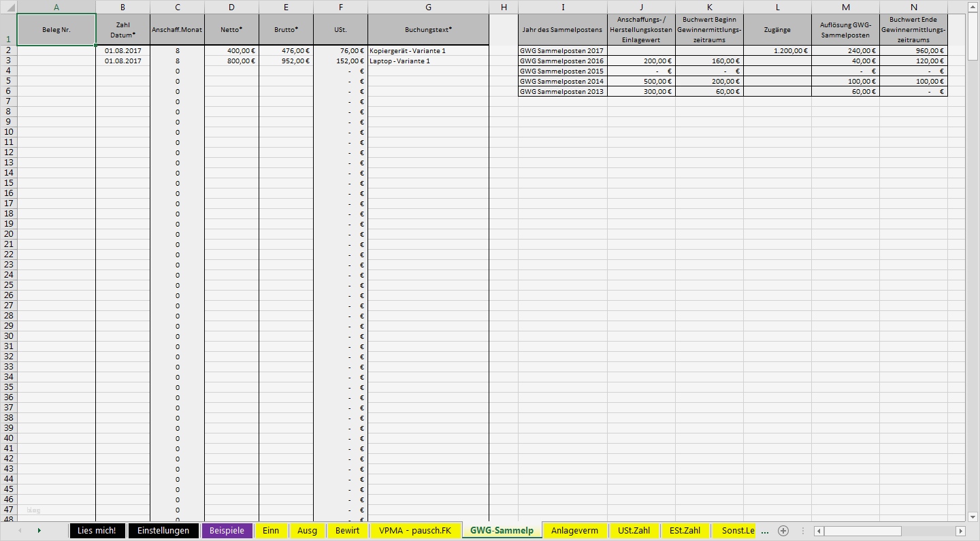Click the horizontal scrollbar left arrow
The height and width of the screenshot is (541, 980).
tap(820, 531)
